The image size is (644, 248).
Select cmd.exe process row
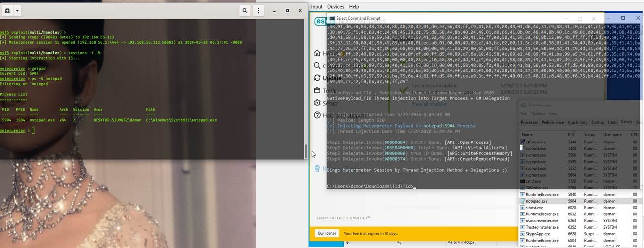pyautogui.click(x=581, y=181)
